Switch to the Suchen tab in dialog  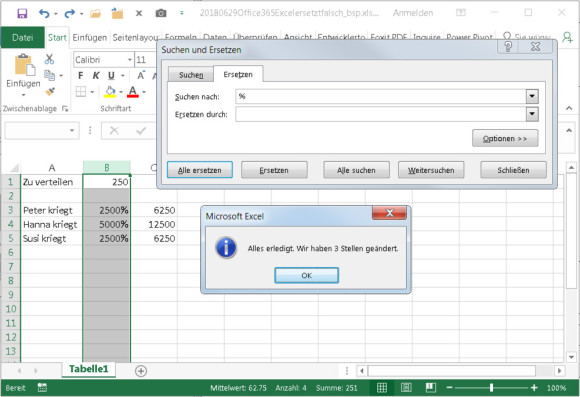pos(191,75)
